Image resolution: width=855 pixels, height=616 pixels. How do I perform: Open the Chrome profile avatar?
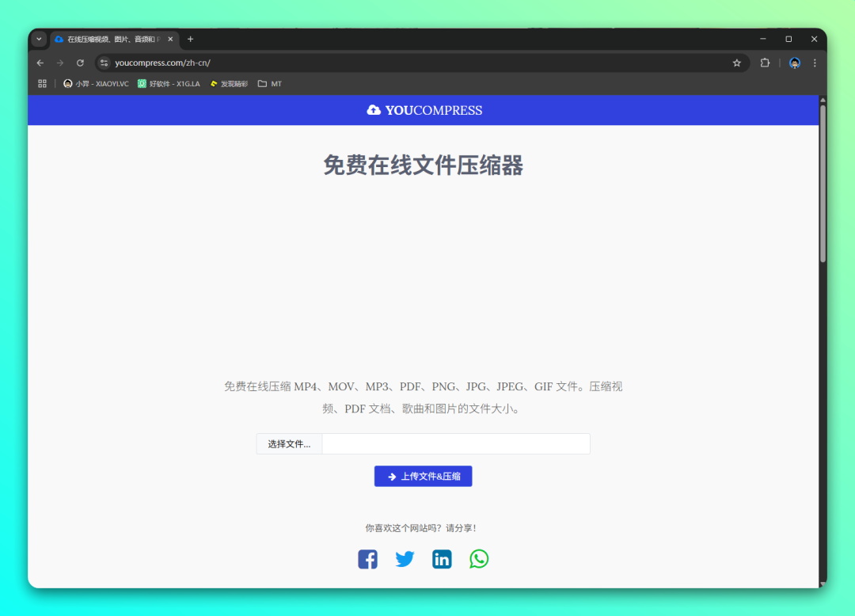click(795, 63)
